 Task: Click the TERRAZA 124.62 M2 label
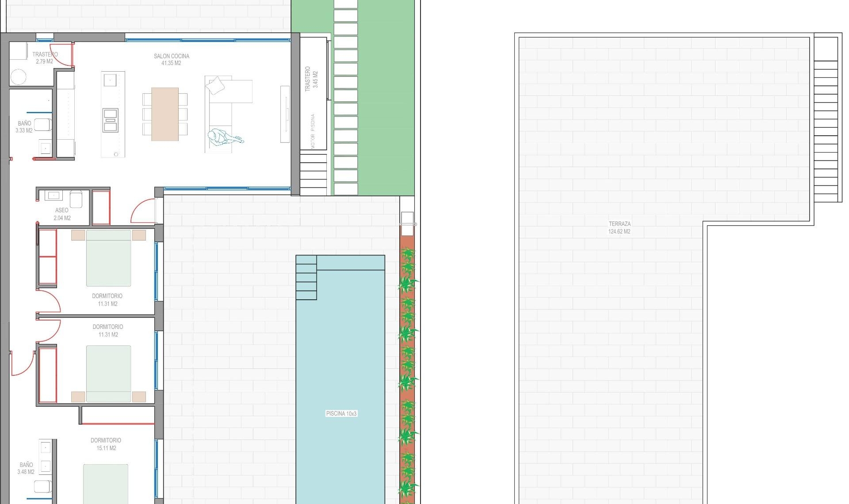point(619,227)
